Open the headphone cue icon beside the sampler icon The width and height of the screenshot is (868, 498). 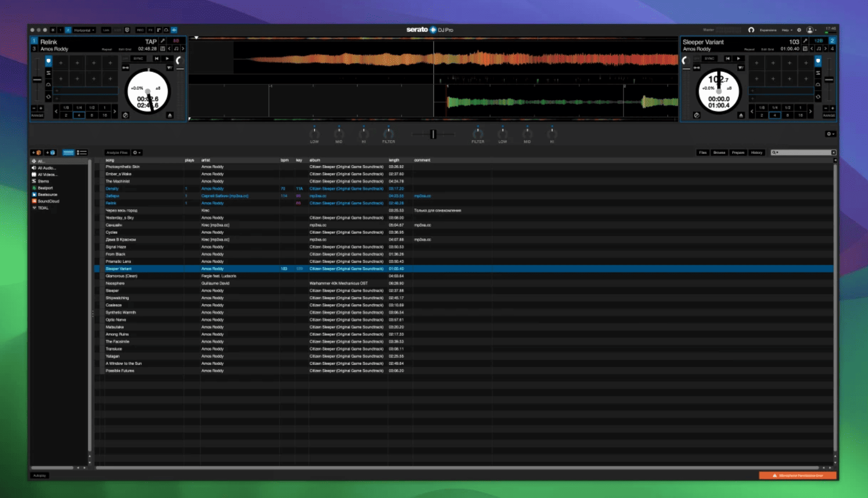166,30
